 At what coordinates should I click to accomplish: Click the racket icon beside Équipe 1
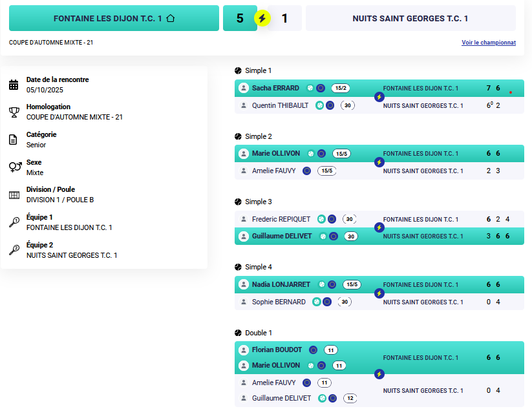[x=14, y=222]
